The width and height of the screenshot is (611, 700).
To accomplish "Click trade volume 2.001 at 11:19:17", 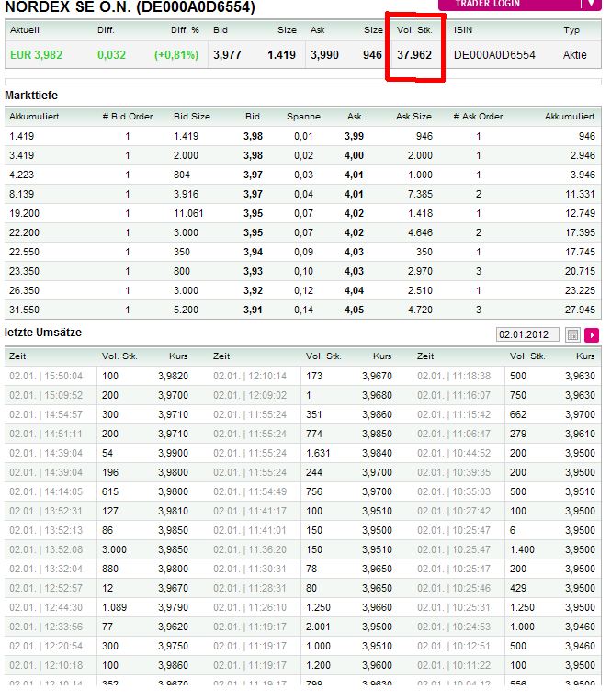I will pyautogui.click(x=318, y=627).
